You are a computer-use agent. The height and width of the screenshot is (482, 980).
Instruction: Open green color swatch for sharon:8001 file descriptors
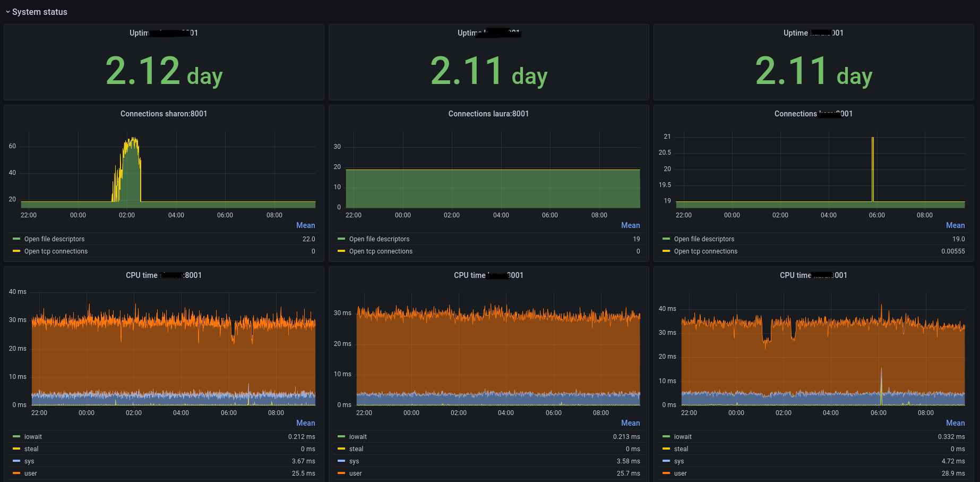[x=16, y=239]
